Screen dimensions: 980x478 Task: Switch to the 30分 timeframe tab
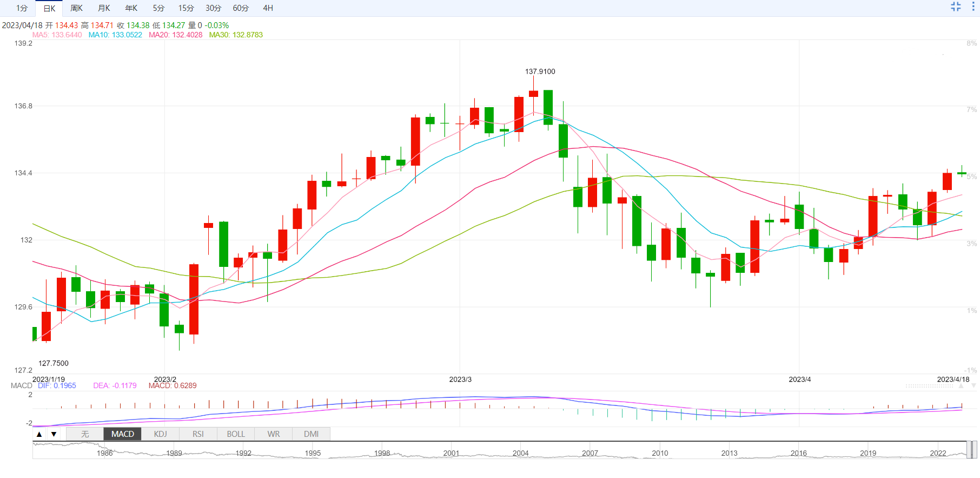pyautogui.click(x=214, y=8)
